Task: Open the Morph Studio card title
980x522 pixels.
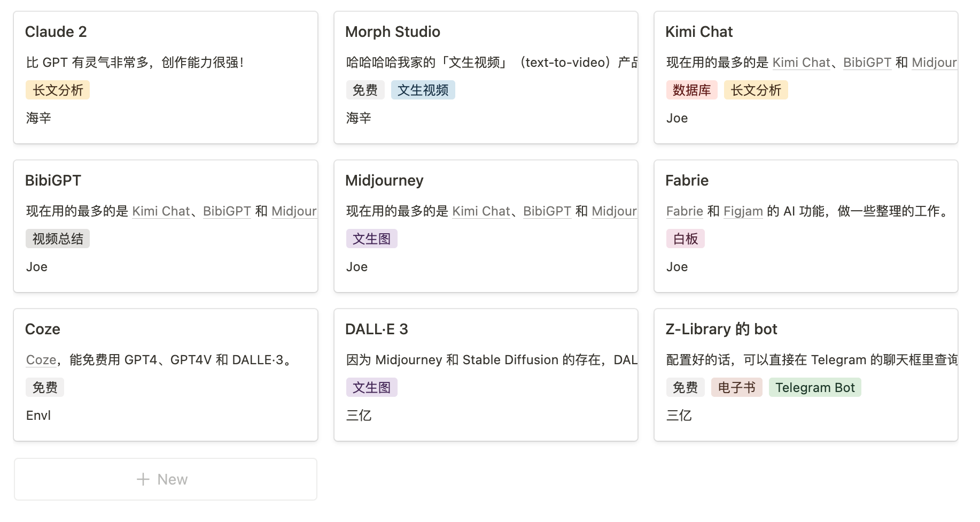Action: [x=393, y=32]
